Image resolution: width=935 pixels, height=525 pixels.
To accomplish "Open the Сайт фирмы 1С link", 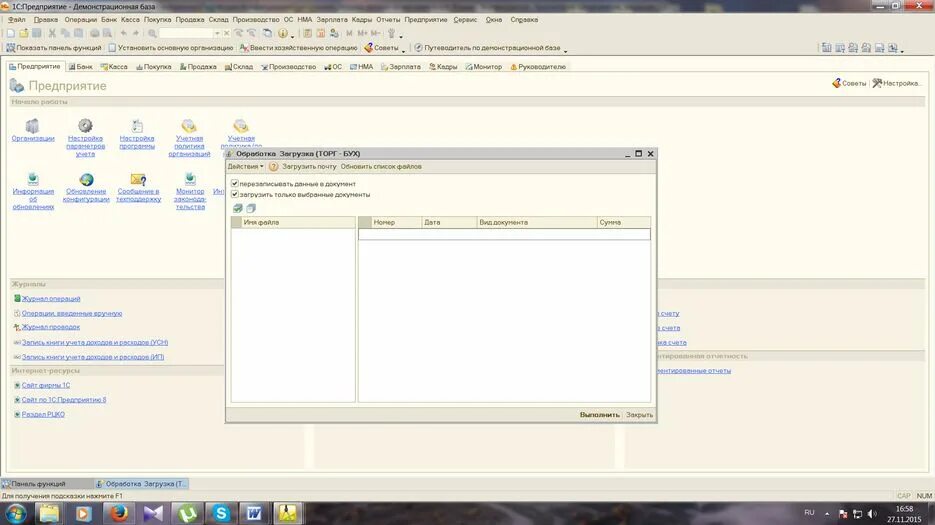I will (45, 385).
